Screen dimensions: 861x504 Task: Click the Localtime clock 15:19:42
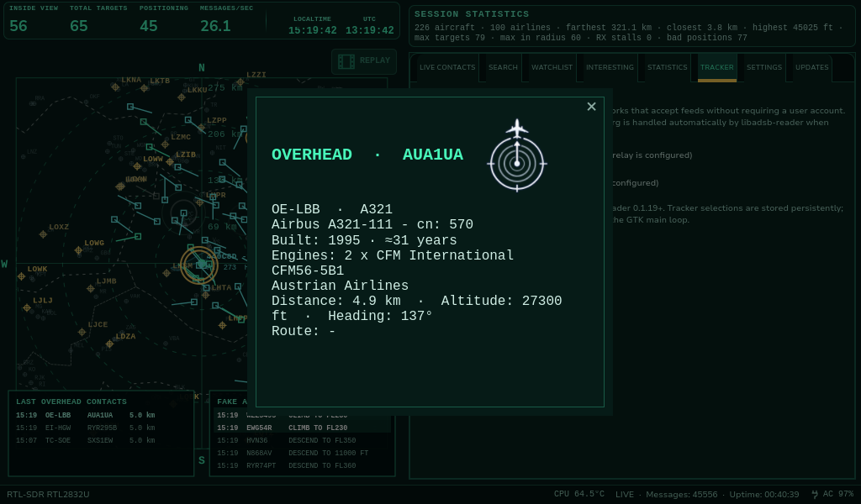pyautogui.click(x=313, y=31)
